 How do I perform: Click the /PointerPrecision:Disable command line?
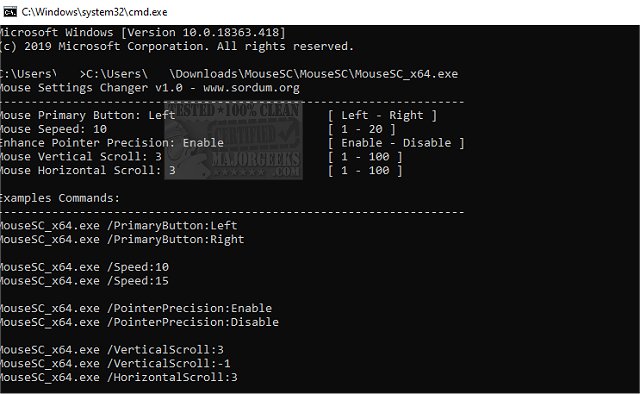tap(139, 322)
